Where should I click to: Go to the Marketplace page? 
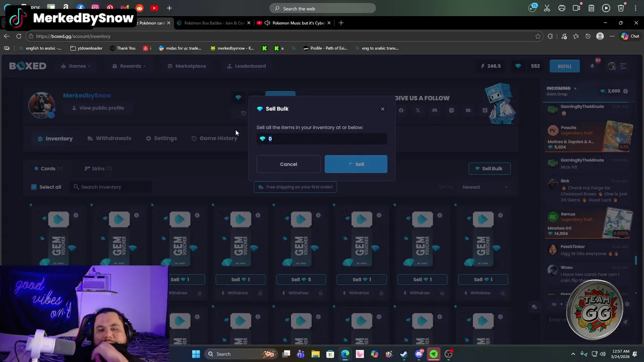187,66
